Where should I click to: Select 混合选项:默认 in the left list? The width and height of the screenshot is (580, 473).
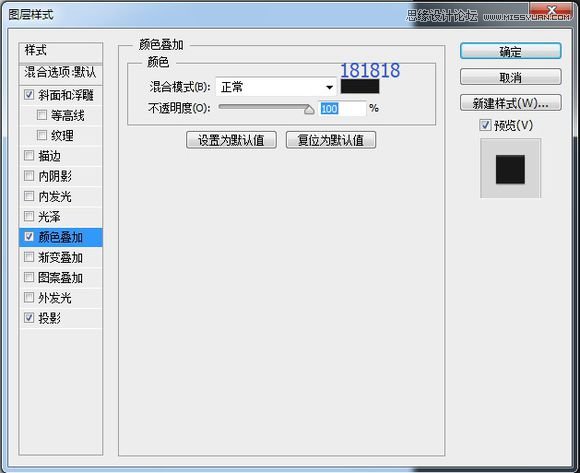61,72
